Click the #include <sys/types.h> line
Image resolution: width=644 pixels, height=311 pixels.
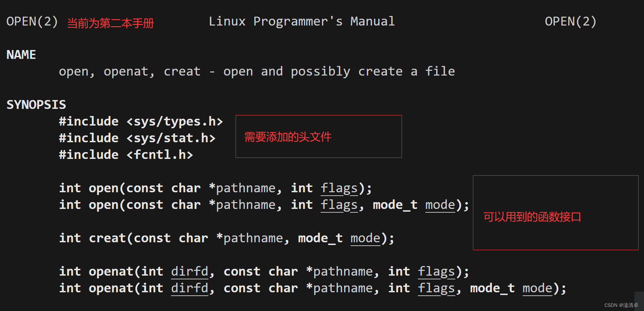click(x=141, y=121)
